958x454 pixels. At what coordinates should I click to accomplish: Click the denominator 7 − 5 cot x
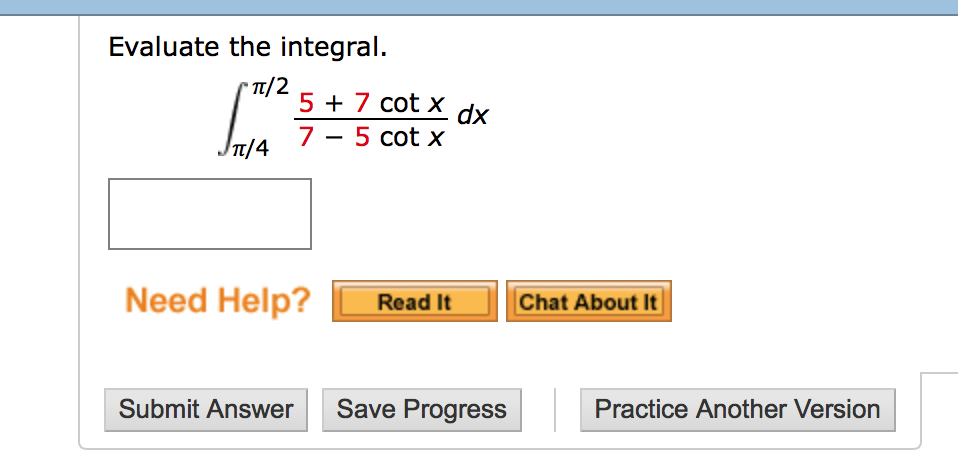tap(370, 137)
